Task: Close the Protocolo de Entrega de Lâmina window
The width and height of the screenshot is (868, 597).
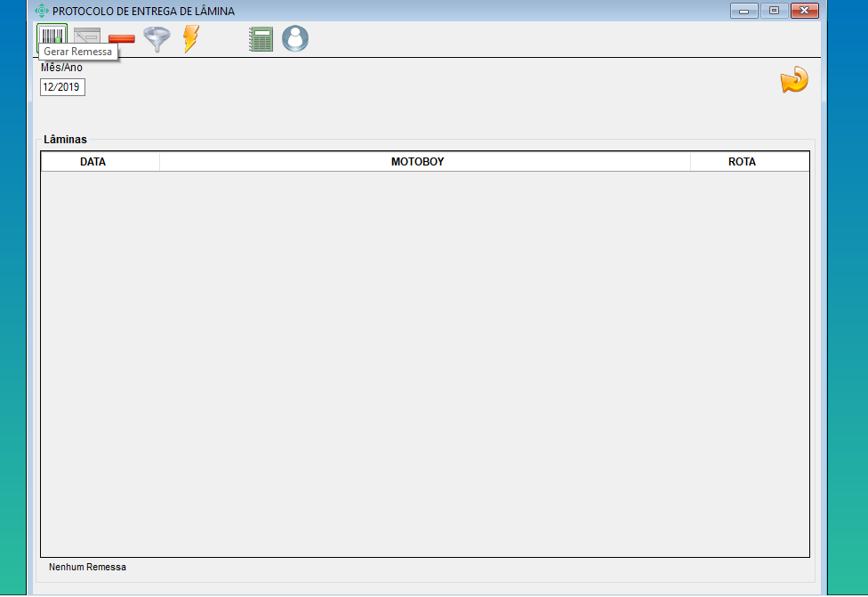Action: (x=805, y=11)
